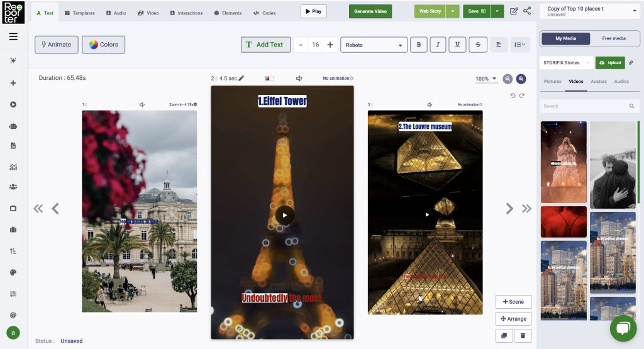Viewport: 644px width, 349px height.
Task: Switch to My Media toggle
Action: [x=565, y=38]
